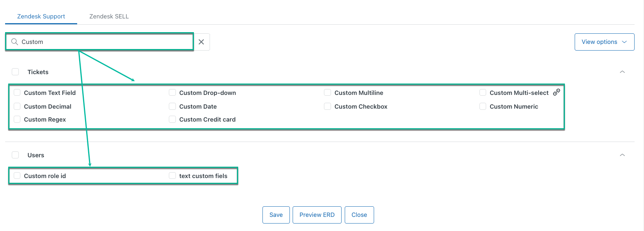Enable the Custom Drop-down checkbox
Screen dimensions: 644x231
(x=172, y=93)
